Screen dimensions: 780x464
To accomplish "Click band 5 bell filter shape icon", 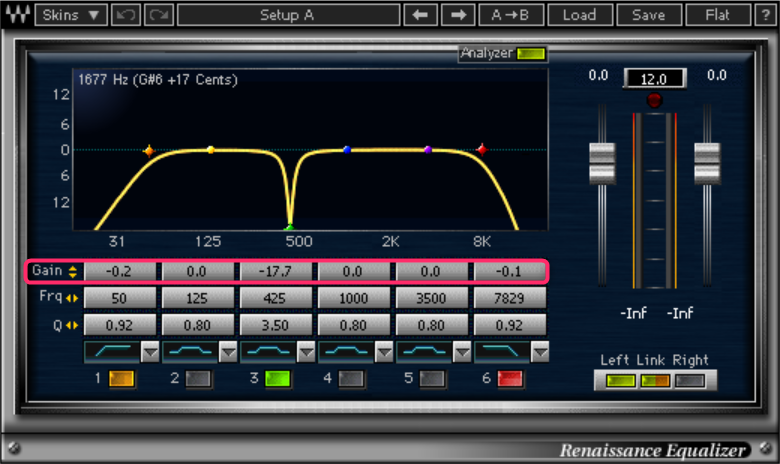I will click(424, 352).
